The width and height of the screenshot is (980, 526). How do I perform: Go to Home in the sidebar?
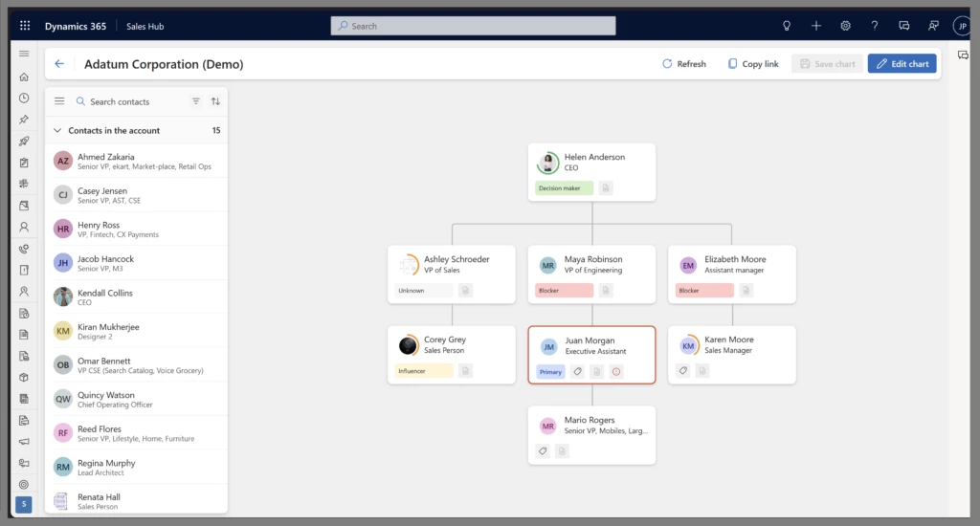pos(24,77)
